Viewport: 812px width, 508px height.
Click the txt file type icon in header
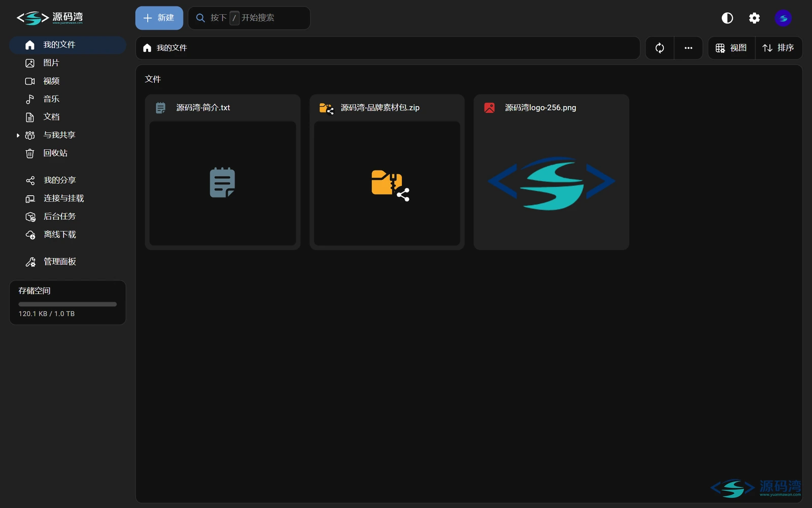pos(160,108)
